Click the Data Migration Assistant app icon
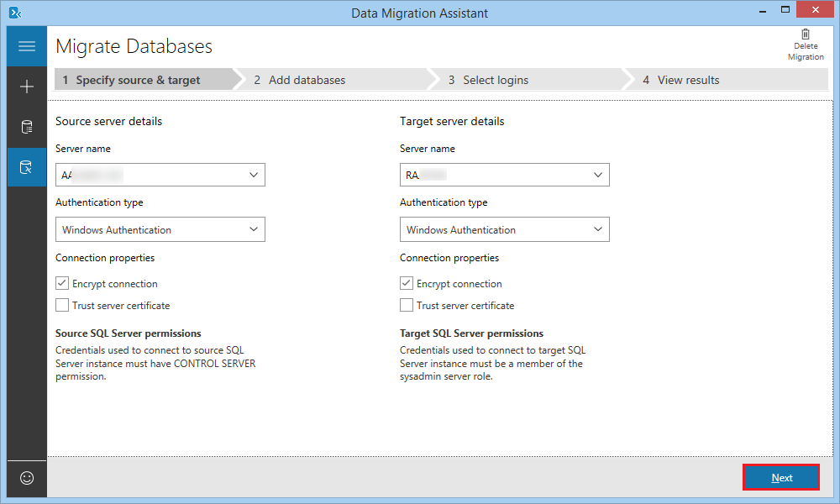 15,13
